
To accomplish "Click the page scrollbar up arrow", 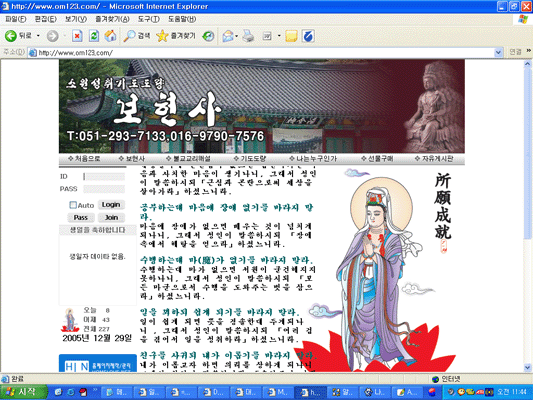I will 528,64.
